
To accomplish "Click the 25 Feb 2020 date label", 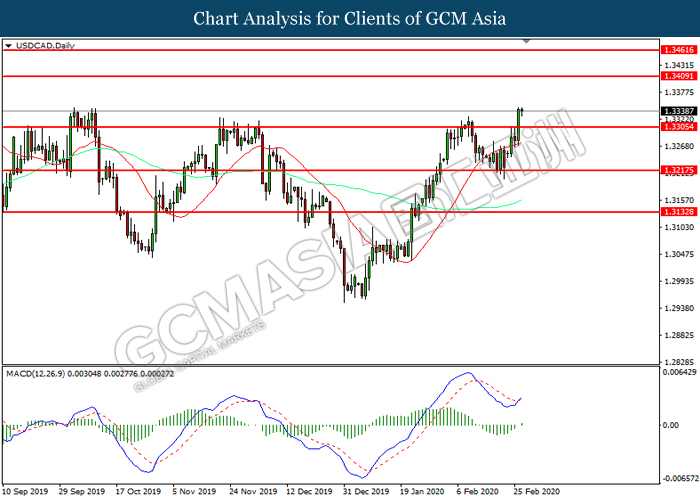I will pos(535,493).
